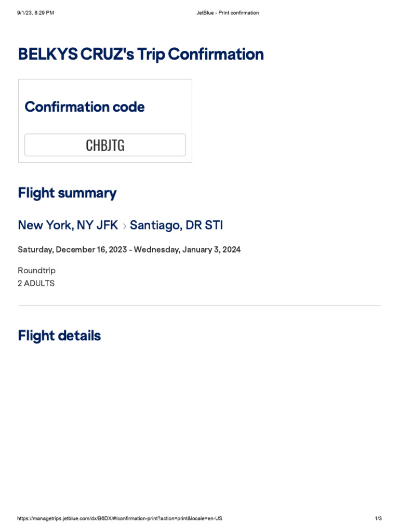The height and width of the screenshot is (532, 399).
Task: Click the Roundtrip trip type text
Action: [x=36, y=271]
